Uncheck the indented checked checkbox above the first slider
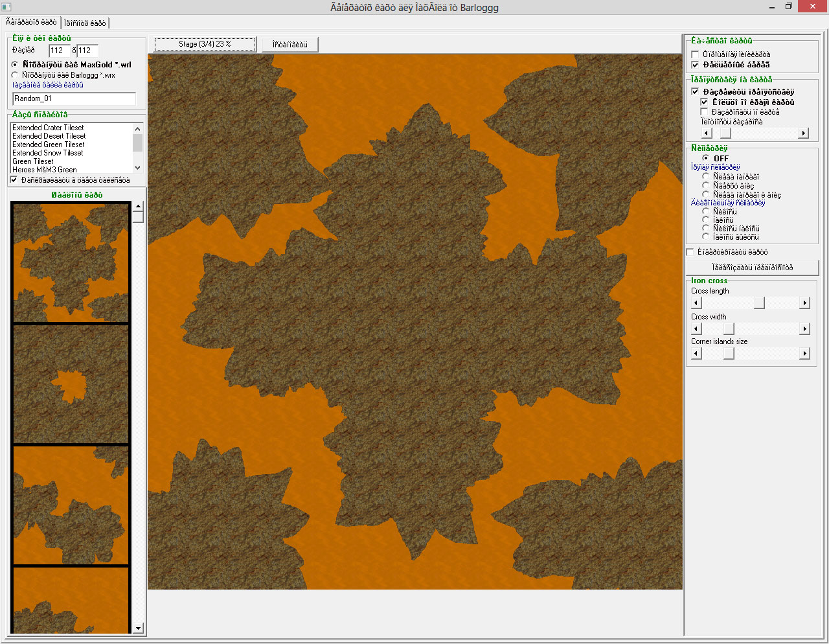829x644 pixels. pyautogui.click(x=705, y=102)
